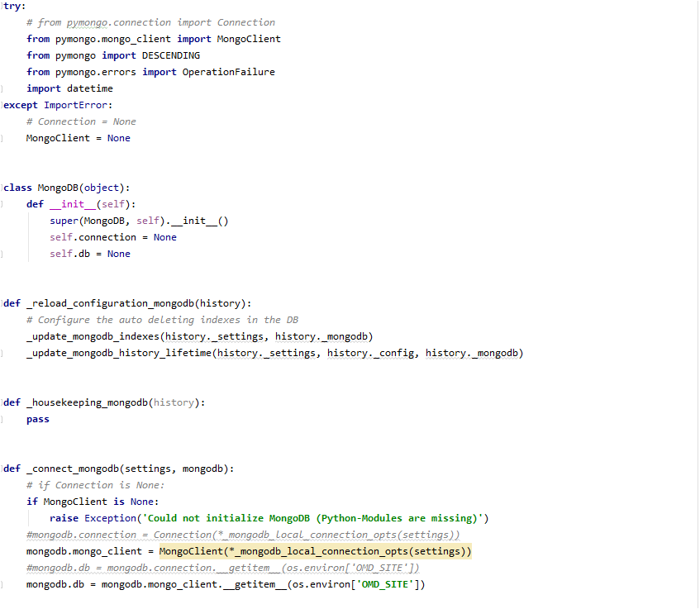The width and height of the screenshot is (700, 609).
Task: Click the '# if Connection is None:' comment
Action: [x=96, y=485]
